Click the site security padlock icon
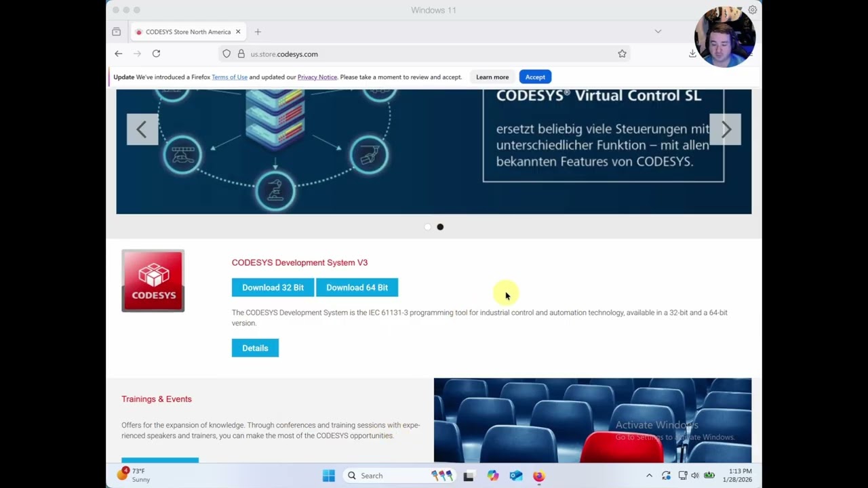This screenshot has height=488, width=868. [241, 54]
